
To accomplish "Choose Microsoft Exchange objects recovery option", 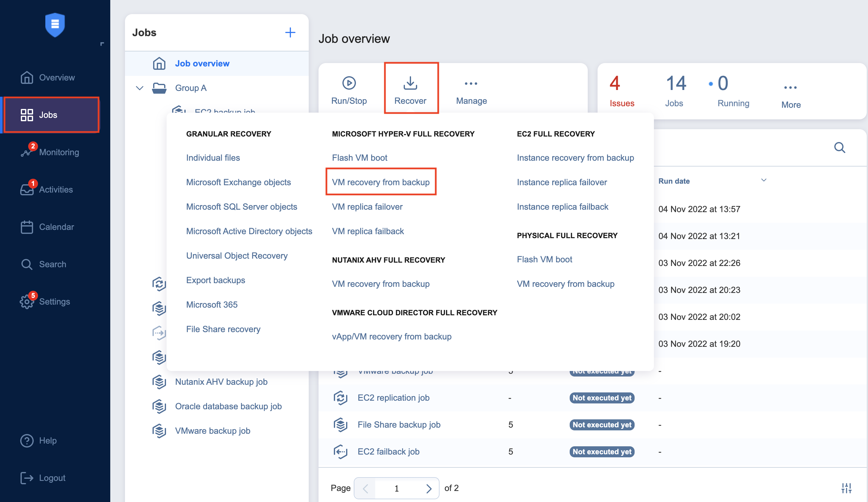I will point(238,182).
